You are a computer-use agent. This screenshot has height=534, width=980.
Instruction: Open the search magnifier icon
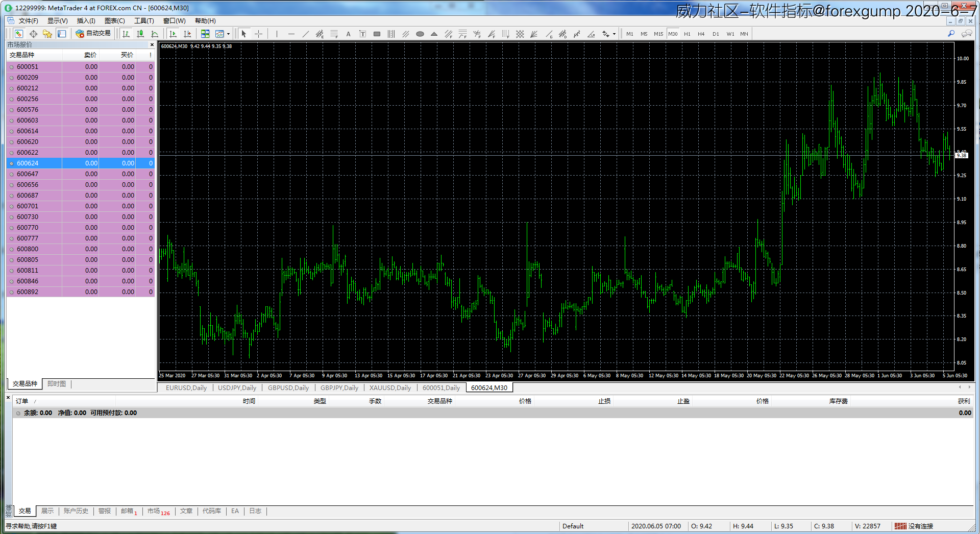click(951, 34)
